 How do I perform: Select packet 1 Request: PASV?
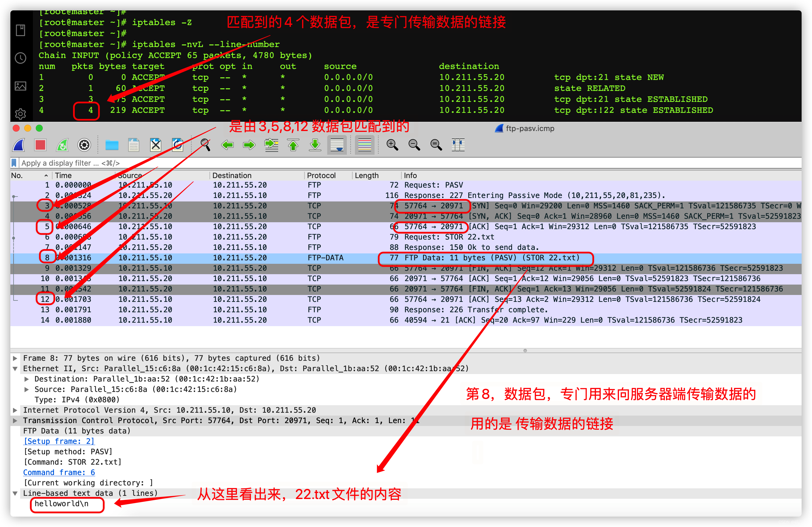[406, 185]
